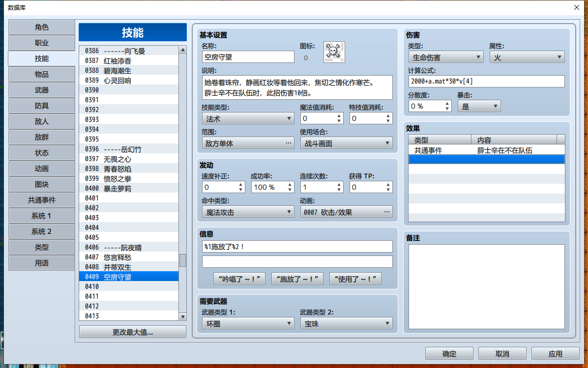Click the 获得 TP spinner arrows
This screenshot has width=588, height=368.
coord(388,187)
